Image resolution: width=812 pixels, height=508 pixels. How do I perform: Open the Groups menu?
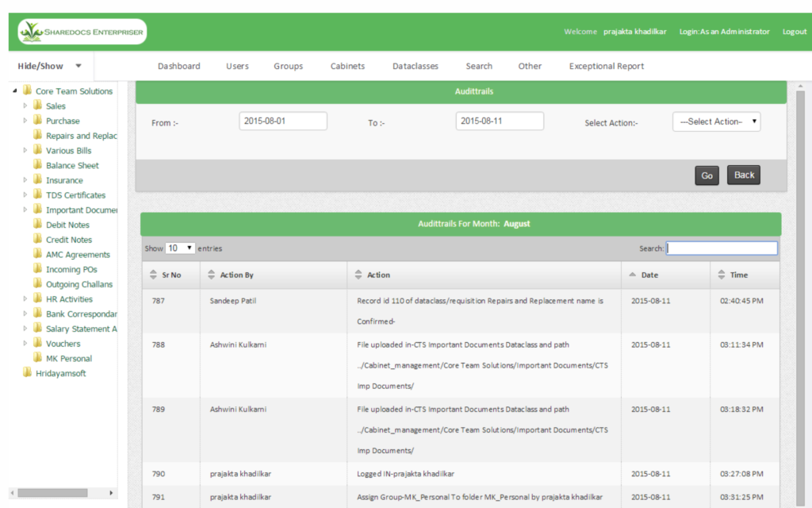288,66
